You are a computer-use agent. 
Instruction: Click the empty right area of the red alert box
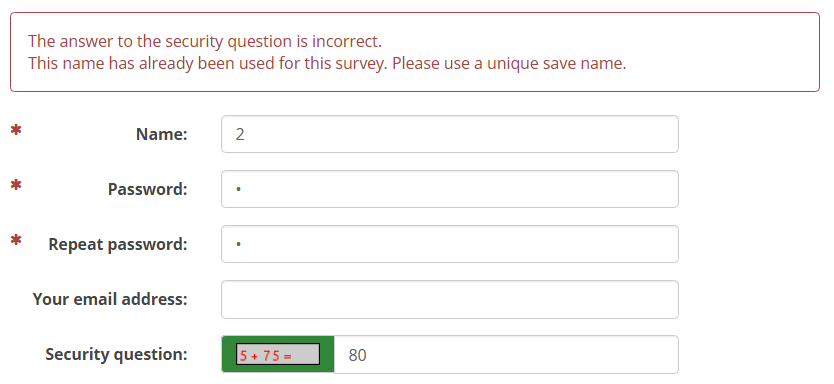[723, 52]
